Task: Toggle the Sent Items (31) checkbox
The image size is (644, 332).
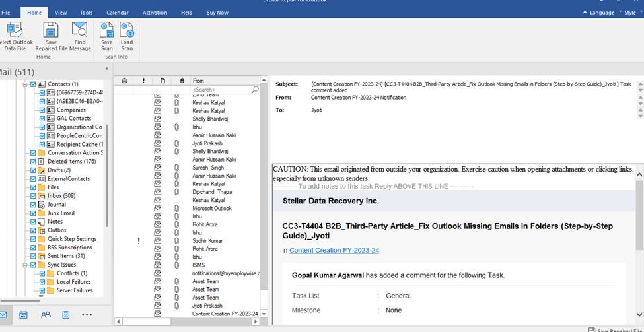Action: pyautogui.click(x=33, y=256)
